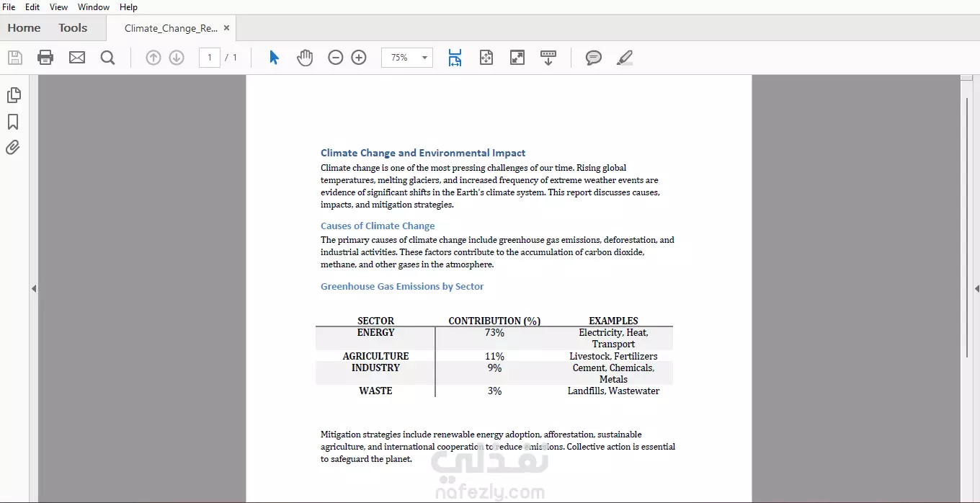
Task: Open the Help menu
Action: point(128,7)
